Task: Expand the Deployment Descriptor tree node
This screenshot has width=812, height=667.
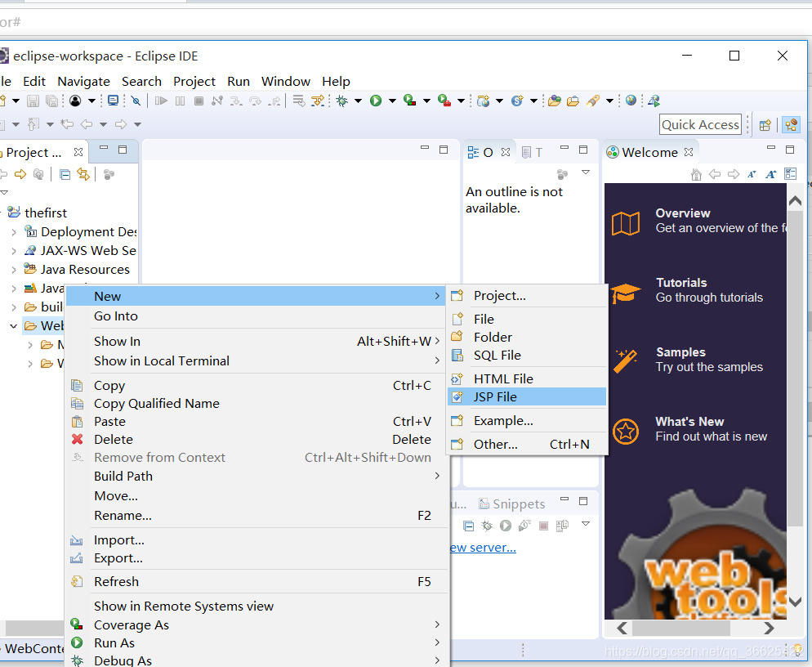Action: click(x=15, y=232)
